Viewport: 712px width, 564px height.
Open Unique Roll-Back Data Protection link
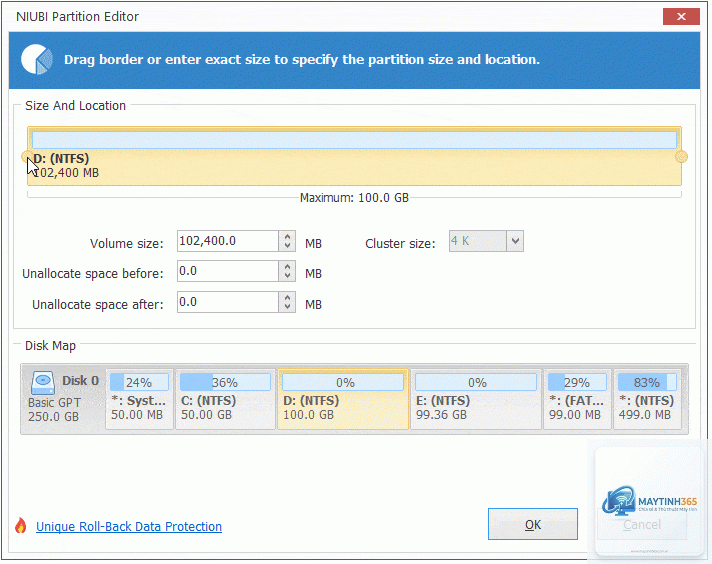[x=129, y=526]
